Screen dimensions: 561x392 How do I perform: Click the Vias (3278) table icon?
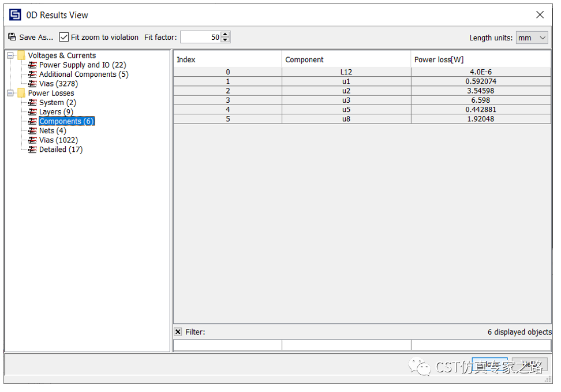32,83
